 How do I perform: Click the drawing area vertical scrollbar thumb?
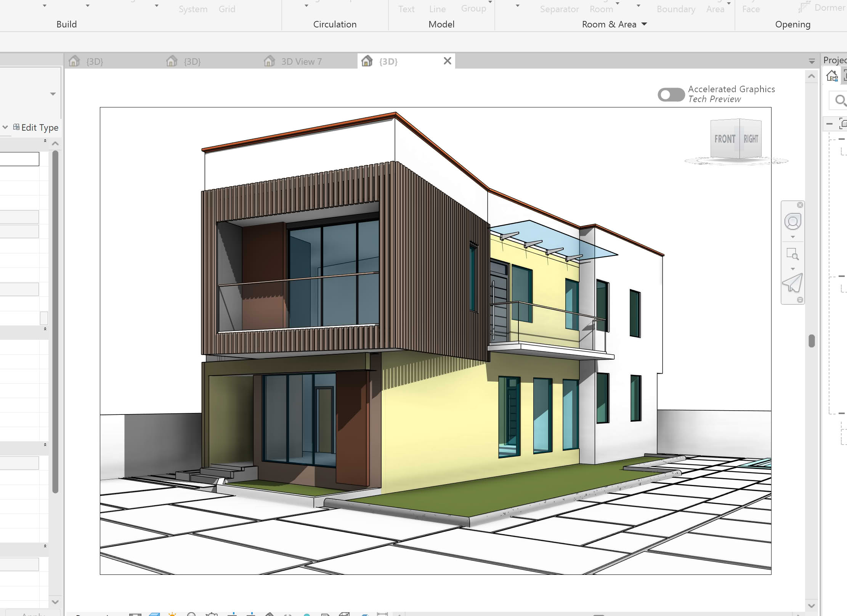coord(812,341)
